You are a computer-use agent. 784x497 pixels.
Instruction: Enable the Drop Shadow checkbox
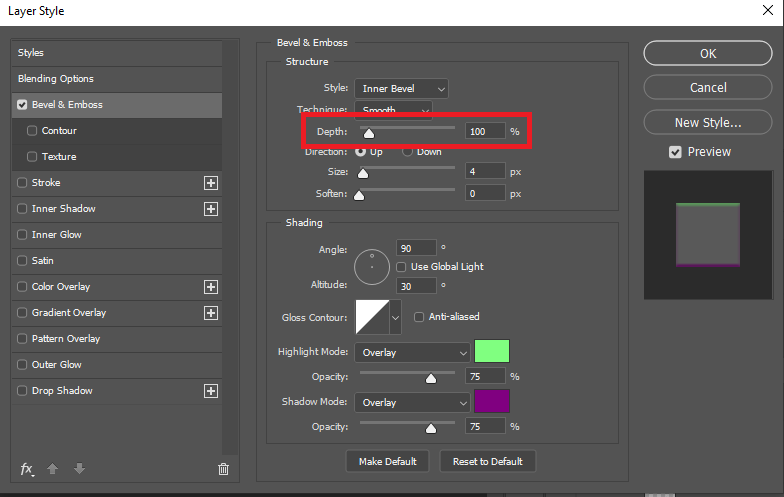coord(22,390)
